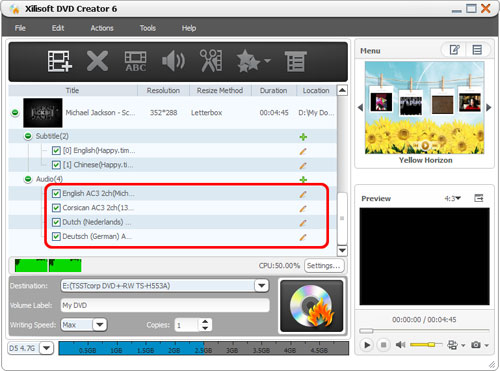Click the Settings... button
Image resolution: width=500 pixels, height=371 pixels.
pyautogui.click(x=324, y=266)
